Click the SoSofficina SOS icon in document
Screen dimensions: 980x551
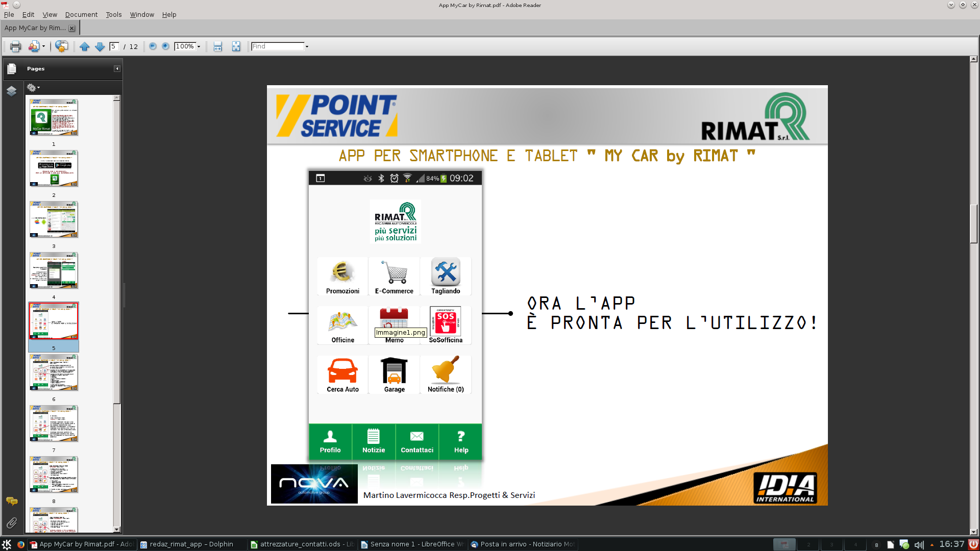[x=446, y=325]
